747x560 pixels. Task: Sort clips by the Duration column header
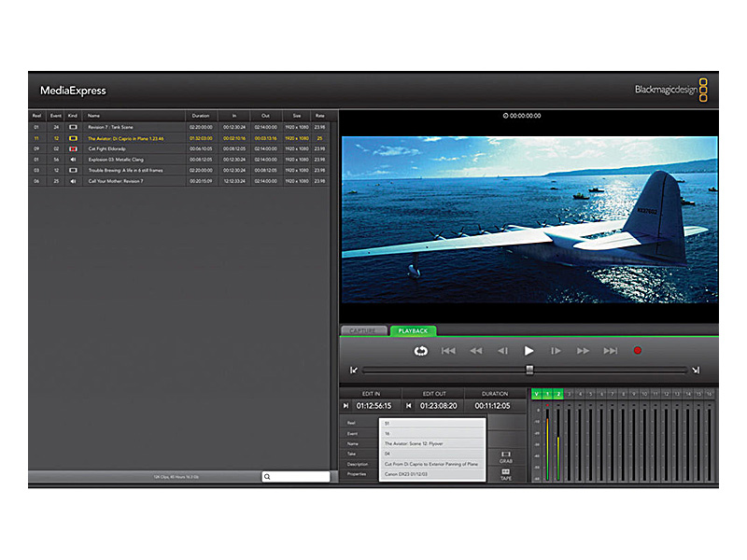(x=201, y=116)
